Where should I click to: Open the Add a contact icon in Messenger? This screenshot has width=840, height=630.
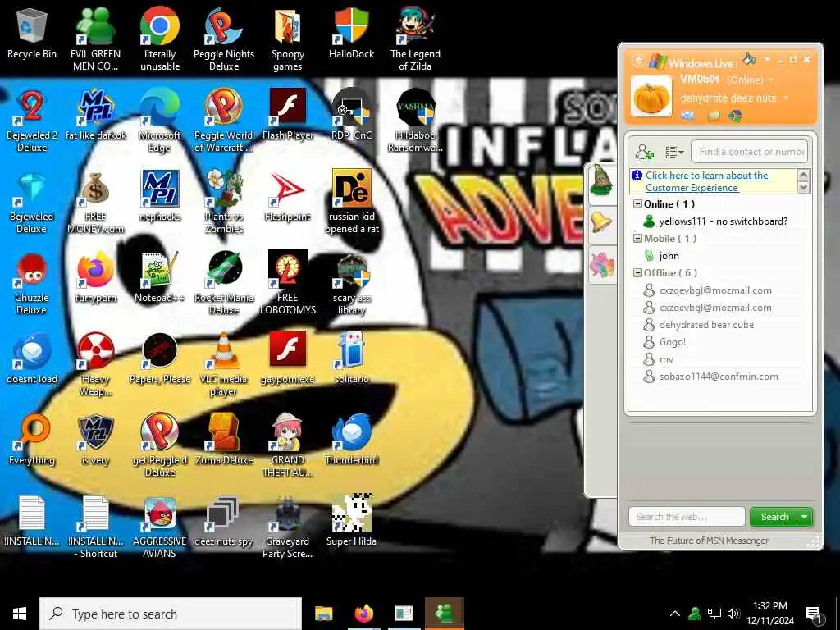point(644,152)
